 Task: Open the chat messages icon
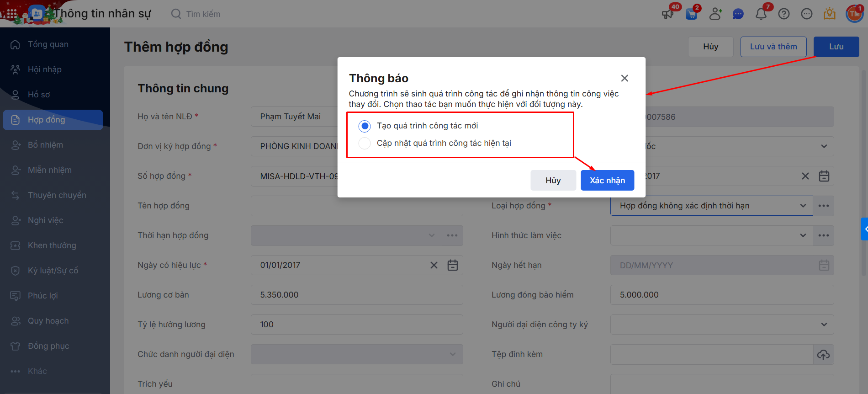pyautogui.click(x=738, y=14)
